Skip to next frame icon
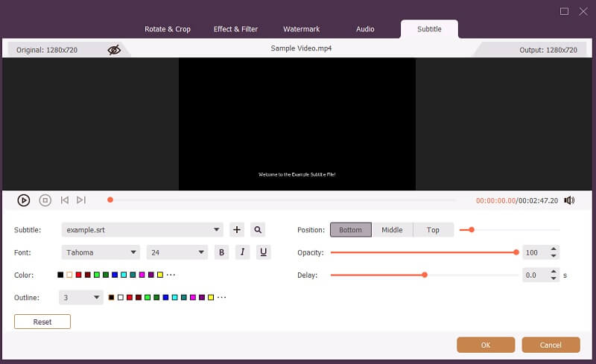Image resolution: width=596 pixels, height=364 pixels. [81, 200]
